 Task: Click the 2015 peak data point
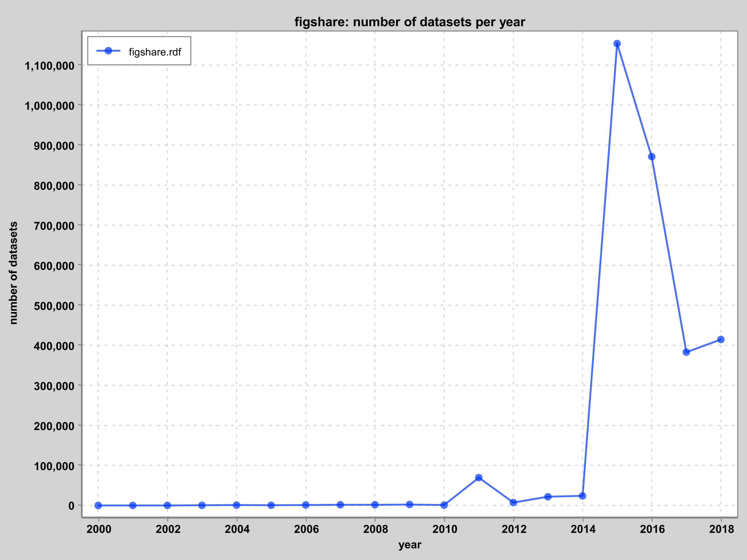point(617,43)
